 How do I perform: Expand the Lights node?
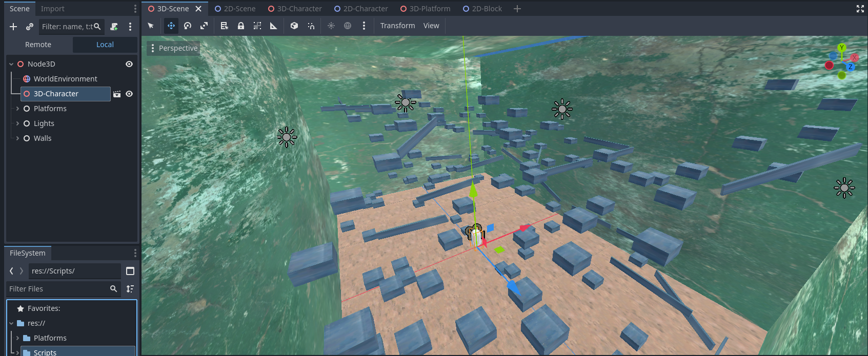[x=17, y=123]
